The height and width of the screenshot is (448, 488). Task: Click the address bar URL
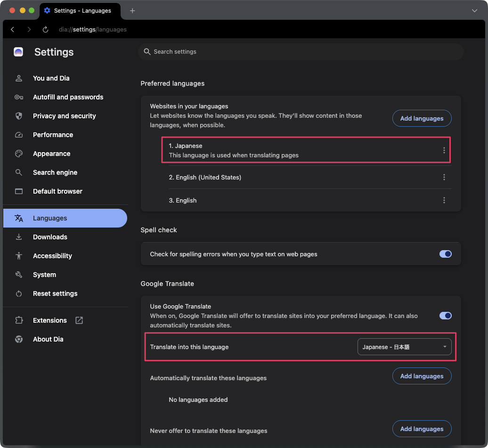[93, 29]
